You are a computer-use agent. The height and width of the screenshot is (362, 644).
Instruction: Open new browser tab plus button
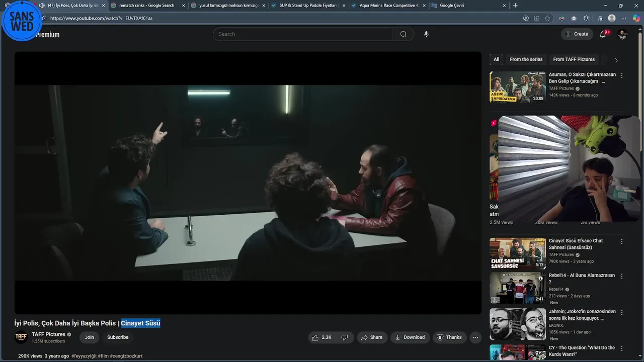point(515,6)
